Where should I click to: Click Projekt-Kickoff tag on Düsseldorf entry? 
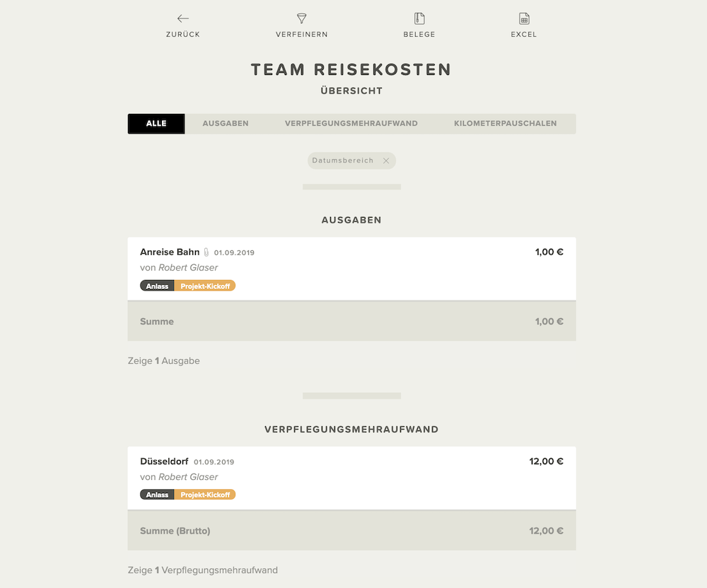coord(205,495)
